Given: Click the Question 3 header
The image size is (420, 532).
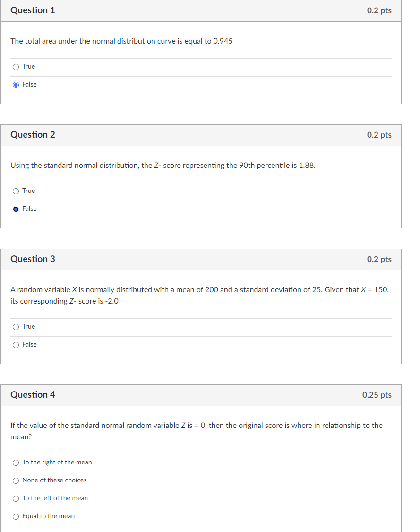Looking at the screenshot, I should 33,259.
